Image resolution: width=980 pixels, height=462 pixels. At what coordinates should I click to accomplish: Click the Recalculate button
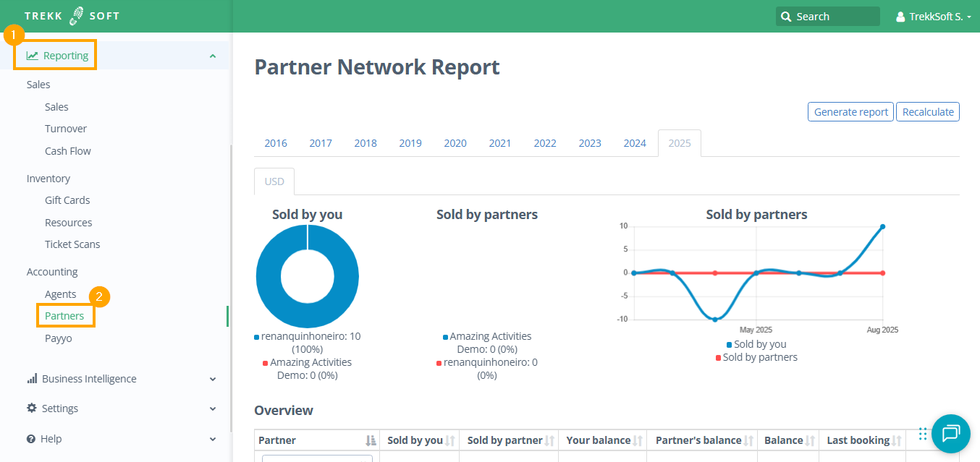click(928, 112)
